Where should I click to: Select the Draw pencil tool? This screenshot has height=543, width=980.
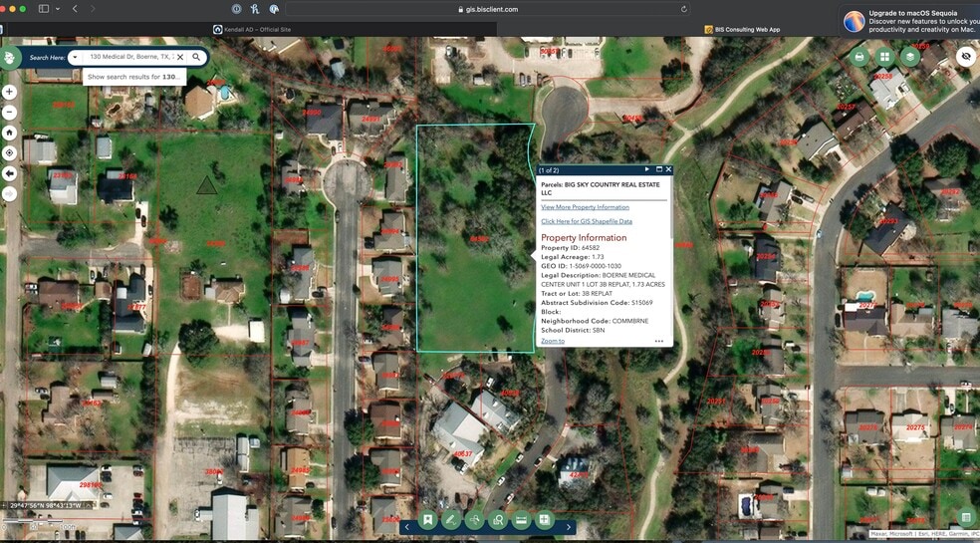coord(450,519)
